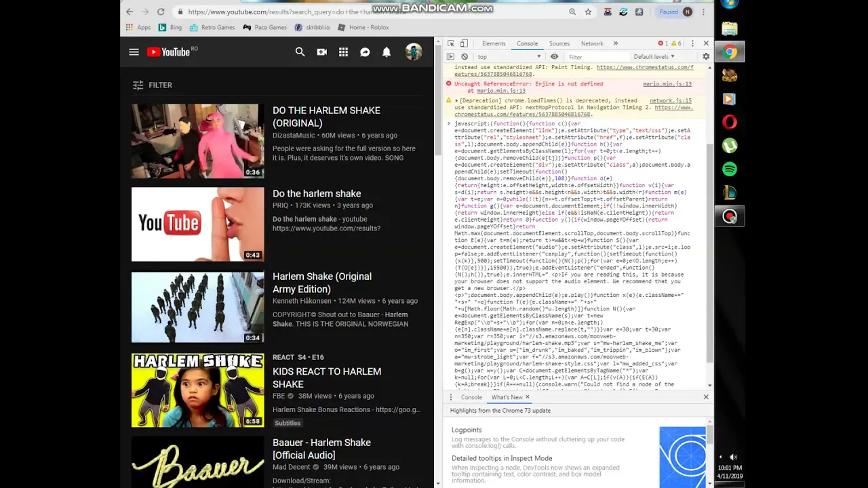
Task: Open the YouTube account avatar menu
Action: point(414,52)
